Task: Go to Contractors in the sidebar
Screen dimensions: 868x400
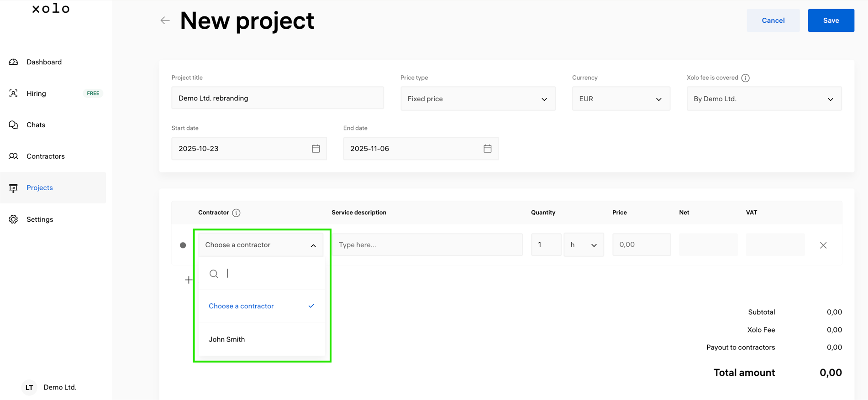Action: coord(45,156)
